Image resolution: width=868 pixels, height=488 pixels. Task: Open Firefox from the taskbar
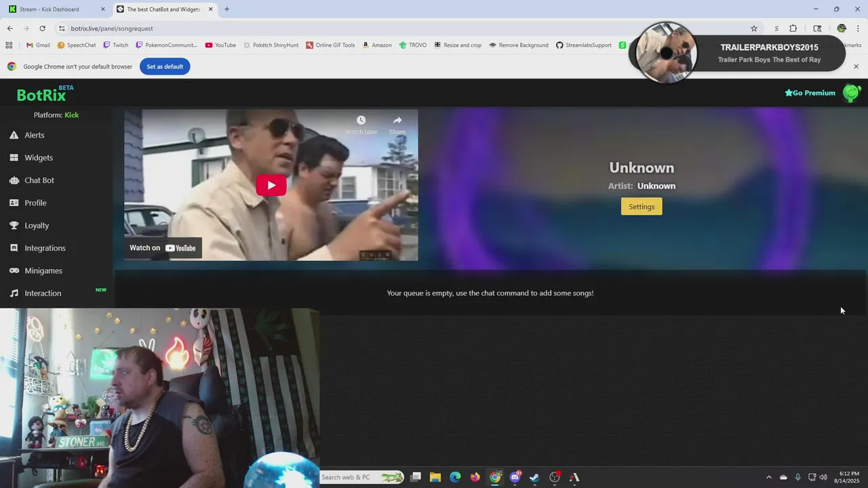click(475, 477)
